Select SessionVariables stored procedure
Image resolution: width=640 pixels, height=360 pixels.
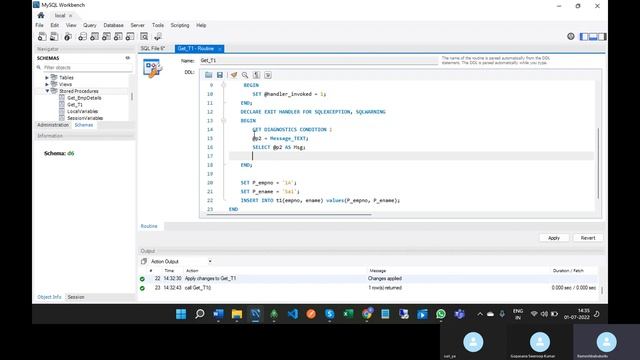point(85,118)
